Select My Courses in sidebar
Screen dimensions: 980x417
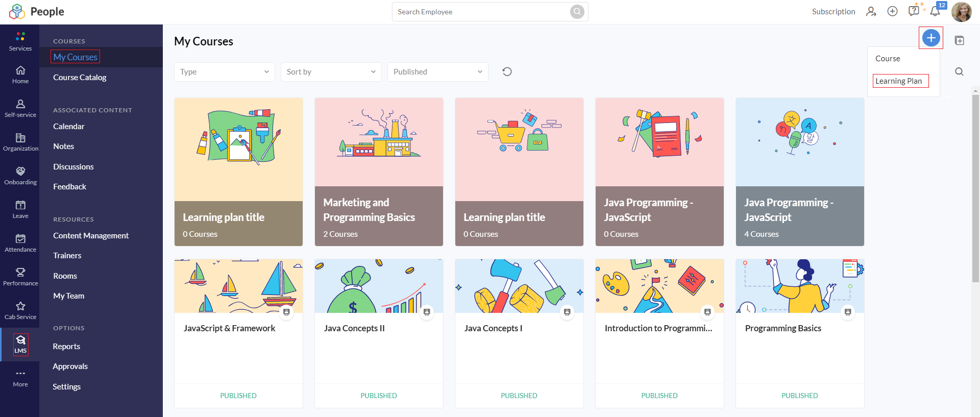click(76, 57)
